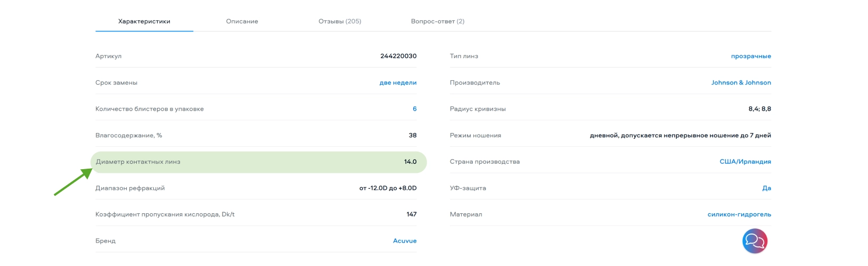This screenshot has height=266, width=868.
Task: Click the 'Влагосодержание, %' label
Action: coord(129,135)
